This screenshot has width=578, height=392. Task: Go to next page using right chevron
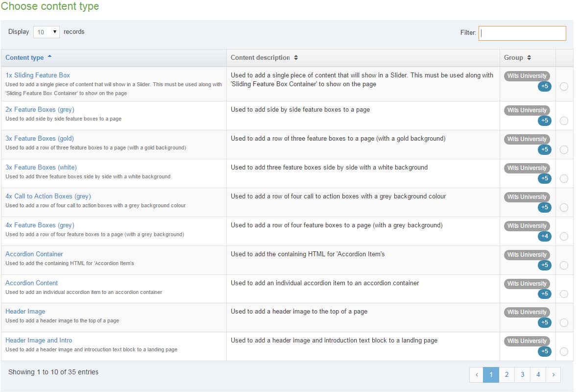point(553,375)
